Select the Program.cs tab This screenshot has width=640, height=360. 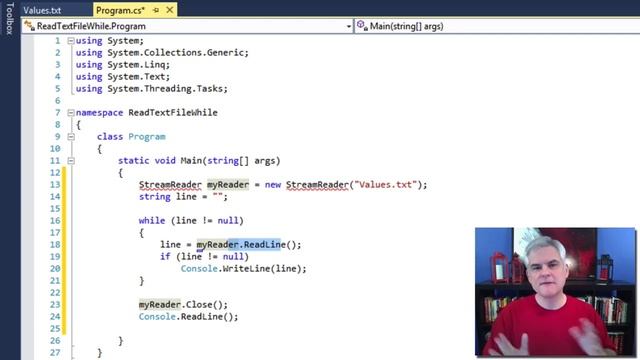(x=120, y=10)
